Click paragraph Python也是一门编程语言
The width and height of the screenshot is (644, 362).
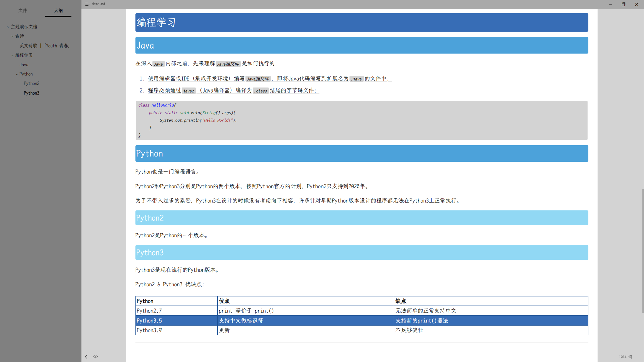point(168,172)
